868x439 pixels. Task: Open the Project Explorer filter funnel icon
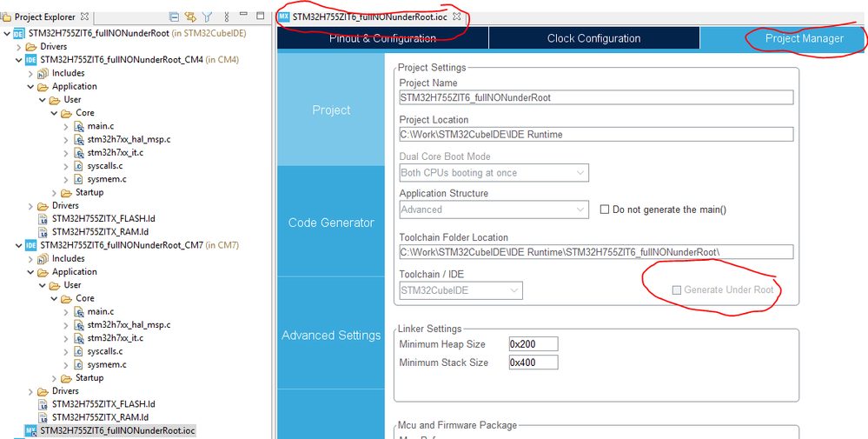coord(207,17)
